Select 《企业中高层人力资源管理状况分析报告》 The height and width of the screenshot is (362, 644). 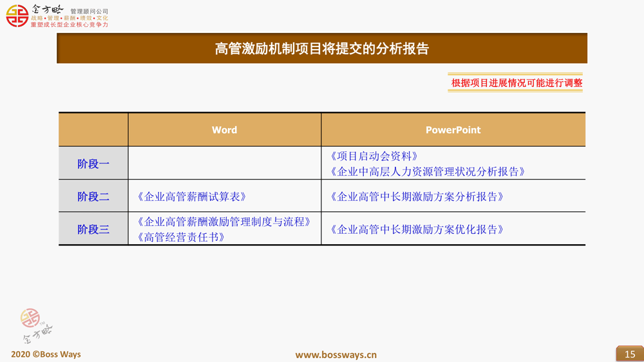pyautogui.click(x=428, y=171)
